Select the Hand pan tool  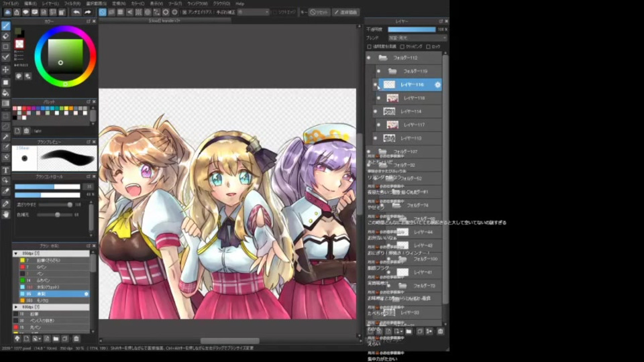pos(6,215)
